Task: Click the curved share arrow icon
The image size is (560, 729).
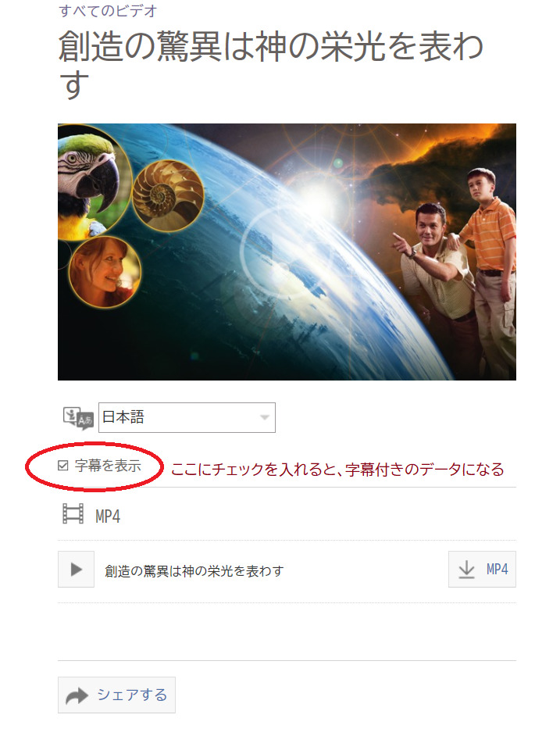Action: 77,696
